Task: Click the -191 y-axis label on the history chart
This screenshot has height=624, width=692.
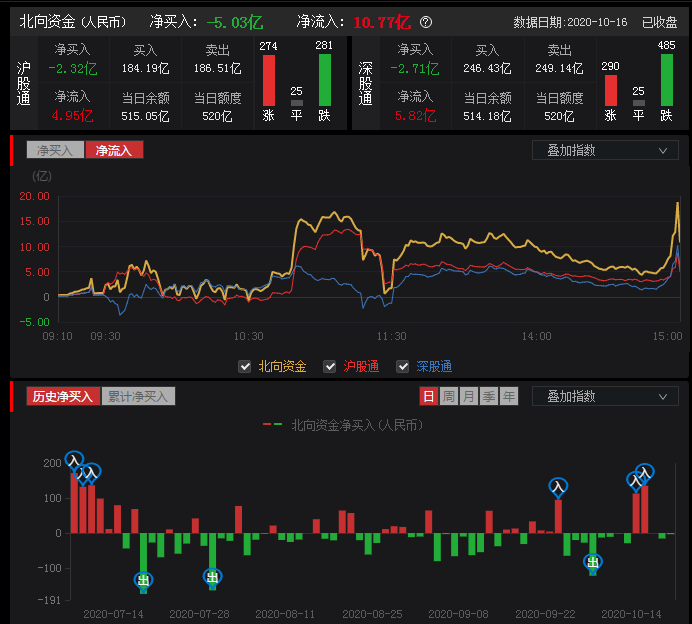Action: point(49,600)
